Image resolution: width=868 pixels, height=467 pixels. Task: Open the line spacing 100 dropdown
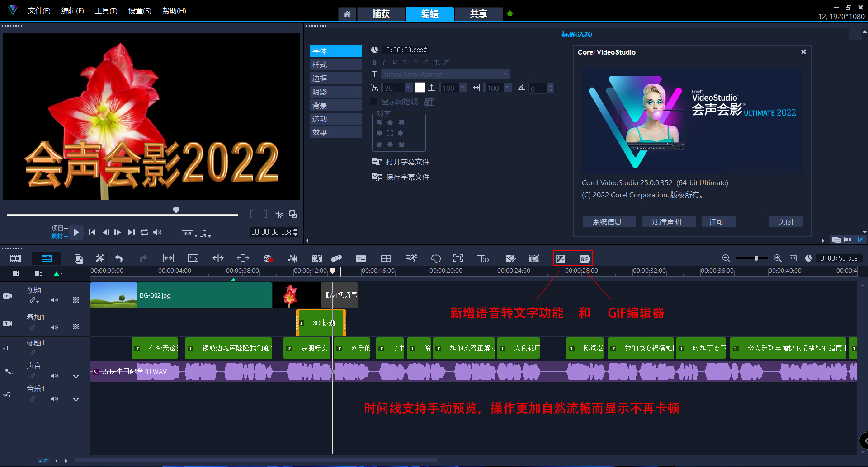(463, 88)
